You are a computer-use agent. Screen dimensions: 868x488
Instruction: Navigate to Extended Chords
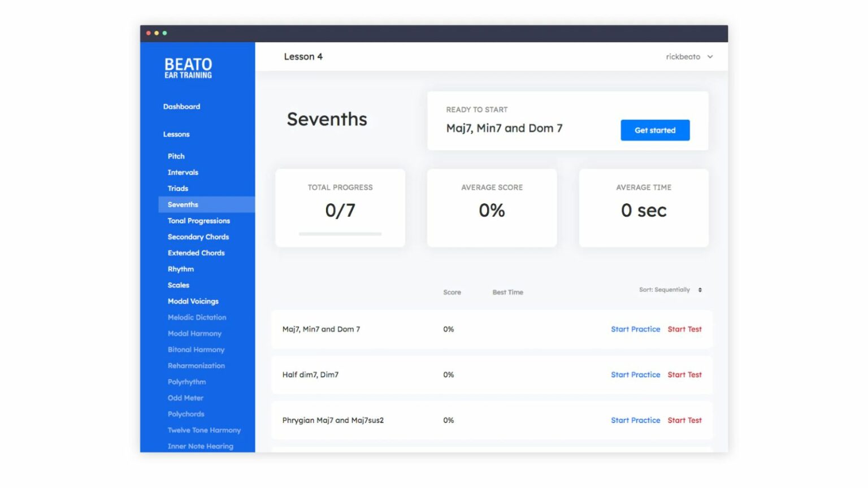(x=196, y=253)
